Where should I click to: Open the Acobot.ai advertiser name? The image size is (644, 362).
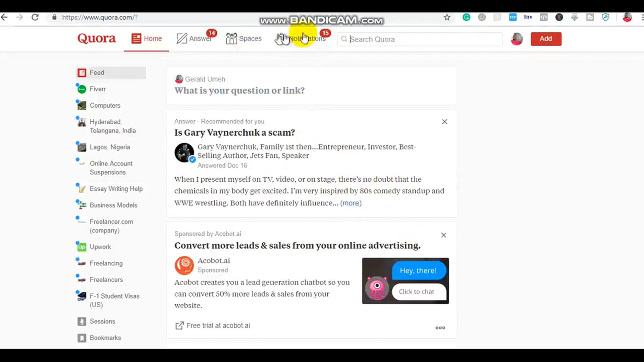(x=214, y=261)
